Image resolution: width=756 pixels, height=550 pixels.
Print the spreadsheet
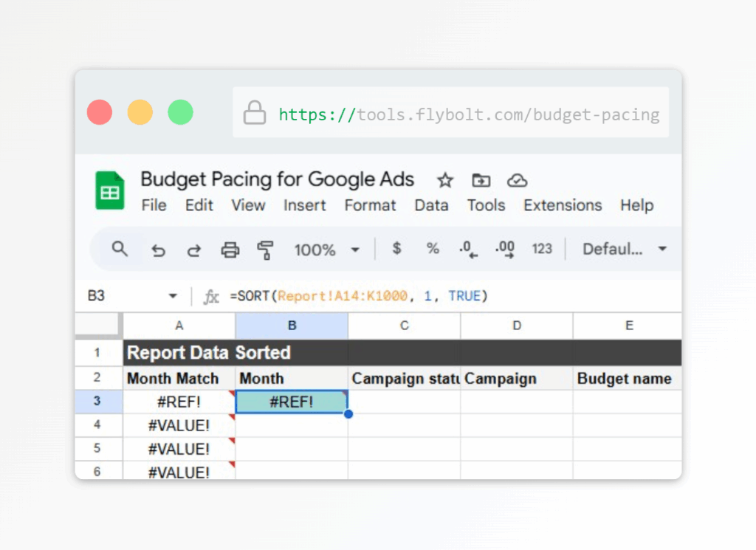[230, 250]
